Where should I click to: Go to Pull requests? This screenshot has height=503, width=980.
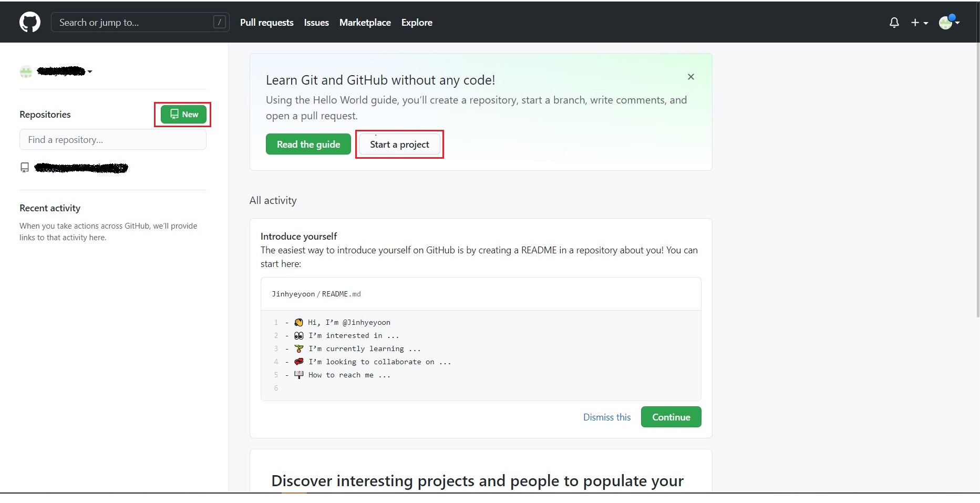266,23
